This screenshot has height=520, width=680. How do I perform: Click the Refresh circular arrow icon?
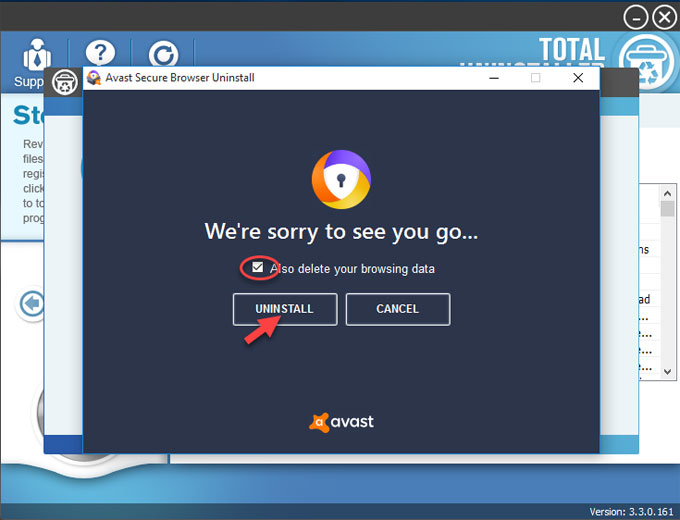click(163, 55)
